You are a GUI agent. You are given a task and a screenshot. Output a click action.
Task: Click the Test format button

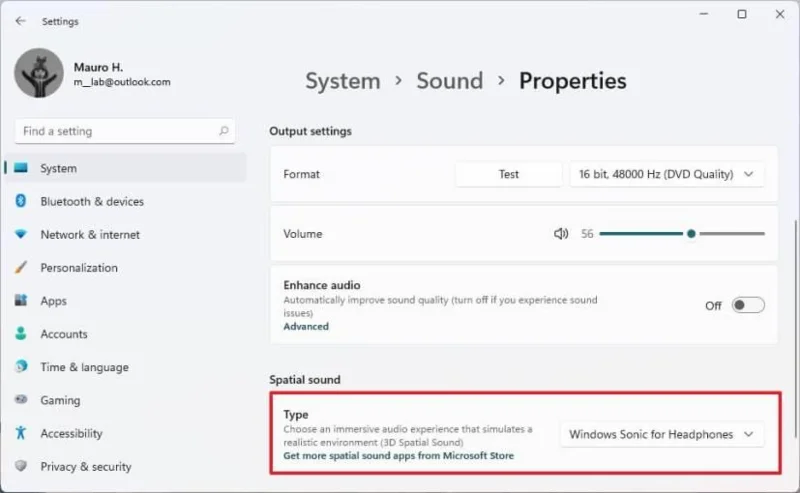pos(509,174)
